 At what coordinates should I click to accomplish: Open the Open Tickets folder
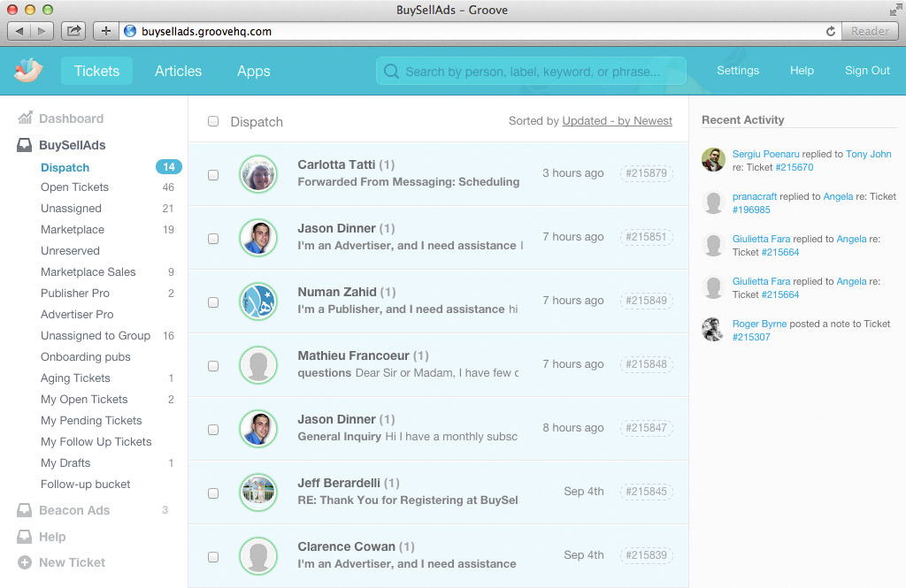point(74,187)
